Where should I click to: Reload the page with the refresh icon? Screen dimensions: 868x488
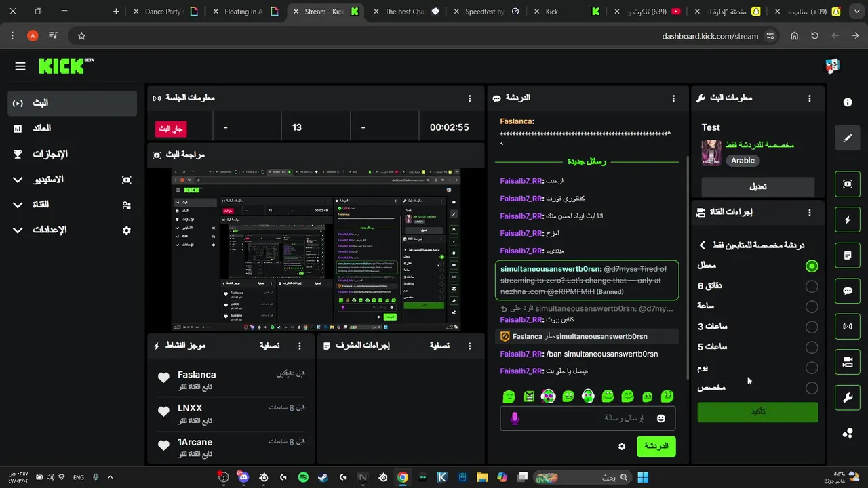(x=814, y=35)
